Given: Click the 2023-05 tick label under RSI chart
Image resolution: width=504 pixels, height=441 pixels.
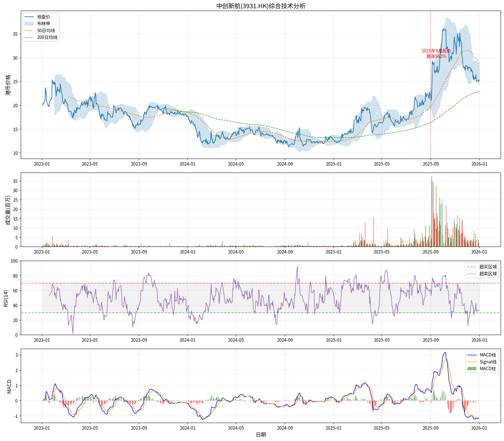Looking at the screenshot, I should (x=90, y=340).
